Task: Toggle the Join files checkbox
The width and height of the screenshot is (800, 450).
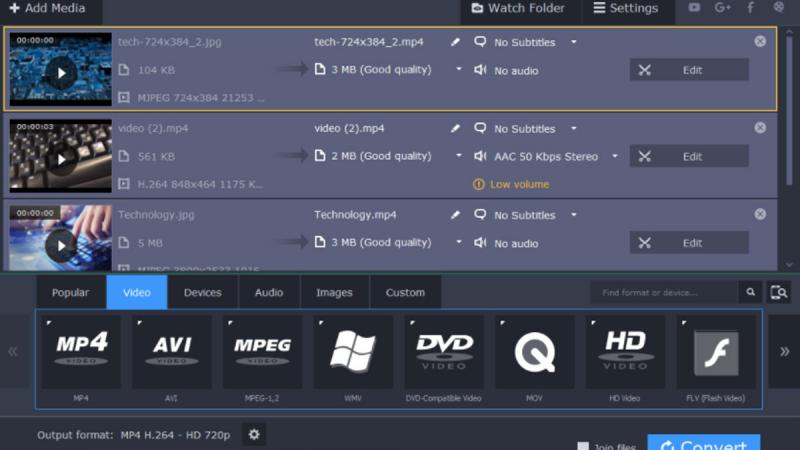Action: tap(583, 446)
